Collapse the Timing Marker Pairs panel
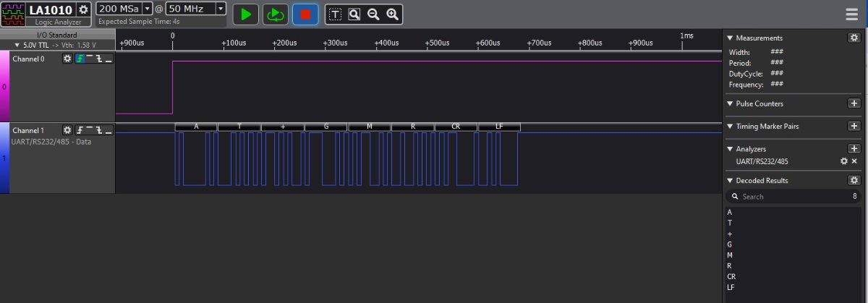This screenshot has height=303, width=868. [730, 126]
